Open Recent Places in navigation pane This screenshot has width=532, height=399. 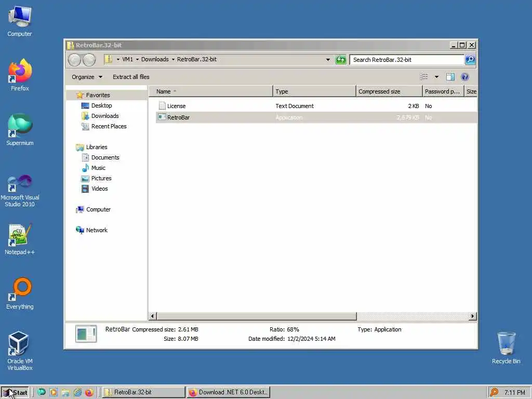[109, 126]
